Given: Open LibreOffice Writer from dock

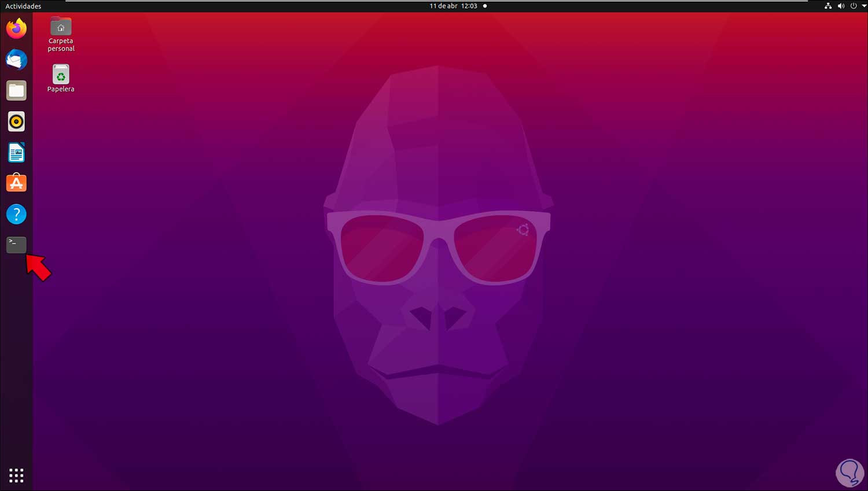Looking at the screenshot, I should tap(16, 153).
